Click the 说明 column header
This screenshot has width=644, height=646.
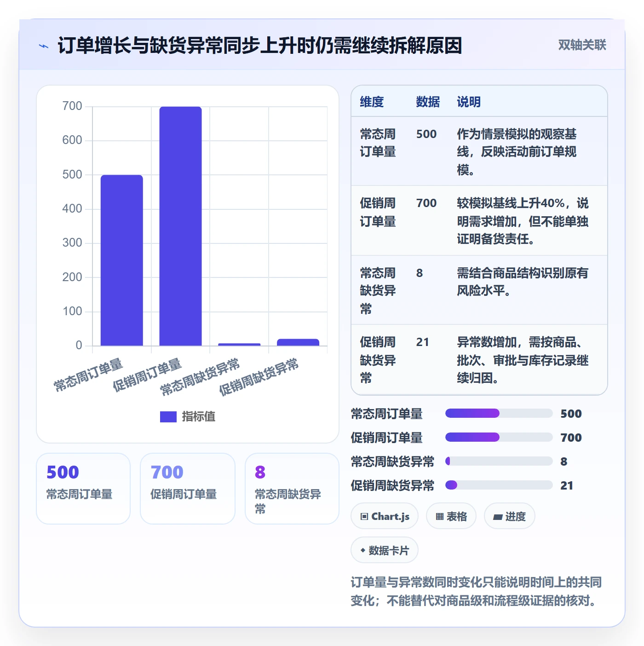coord(469,102)
